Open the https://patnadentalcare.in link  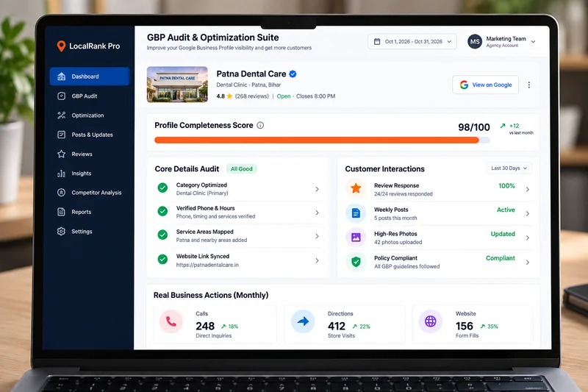pyautogui.click(x=207, y=265)
